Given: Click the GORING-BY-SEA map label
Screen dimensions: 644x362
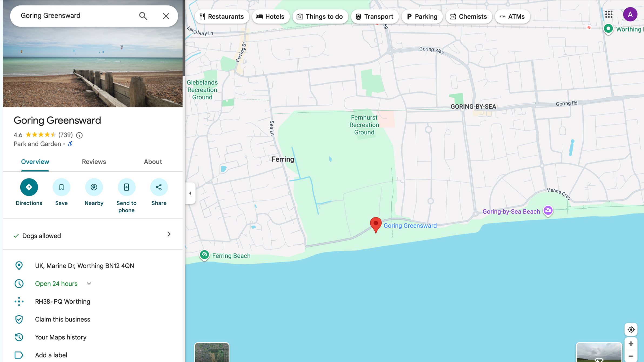Looking at the screenshot, I should 473,107.
